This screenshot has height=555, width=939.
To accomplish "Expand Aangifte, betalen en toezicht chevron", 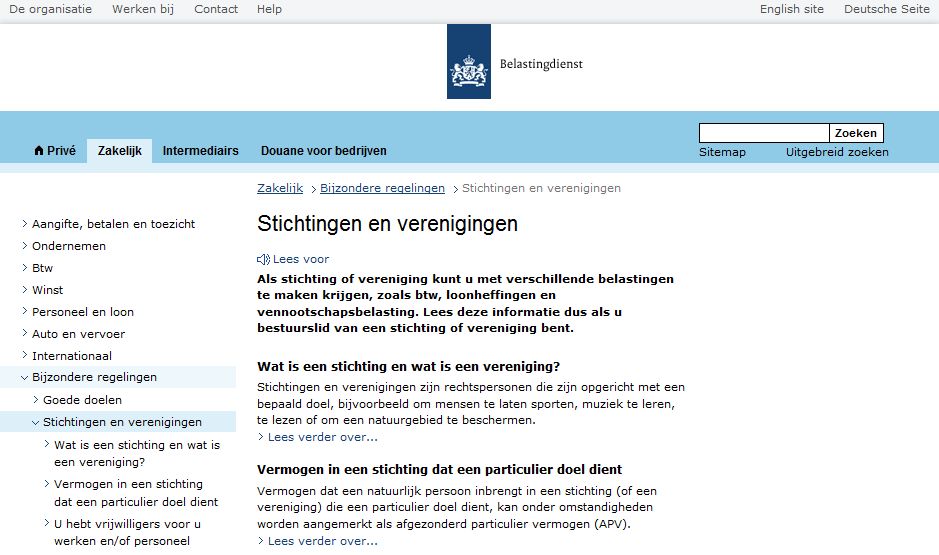I will (25, 223).
